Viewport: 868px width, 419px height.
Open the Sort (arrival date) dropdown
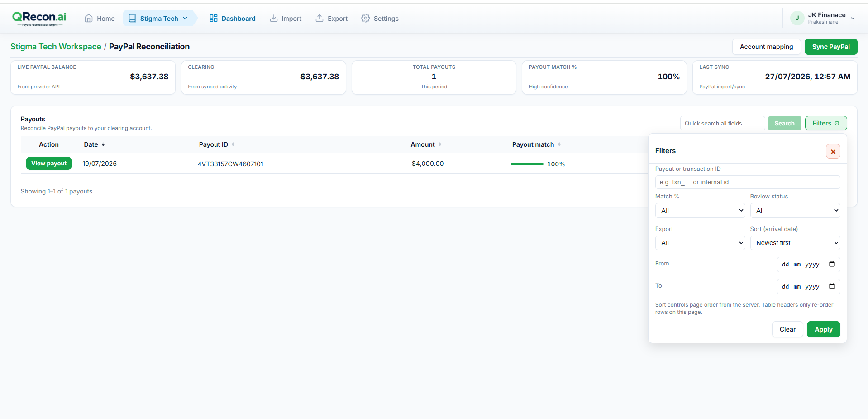click(x=795, y=243)
